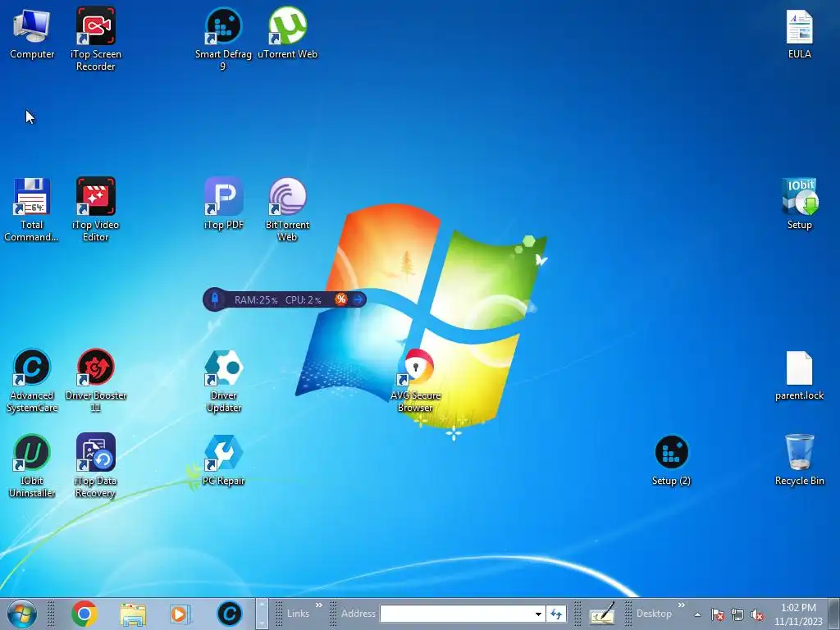Open IObit Uninstaller shortcut
840x630 pixels.
32,466
